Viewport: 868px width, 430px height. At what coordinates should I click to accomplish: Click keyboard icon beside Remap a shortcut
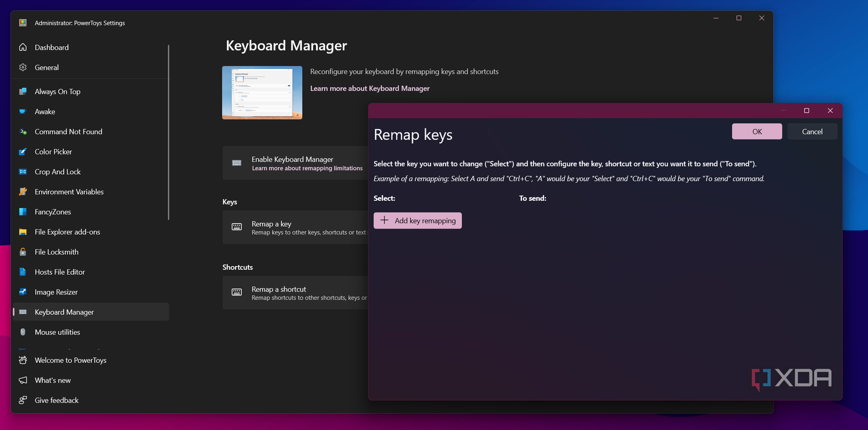pyautogui.click(x=237, y=293)
